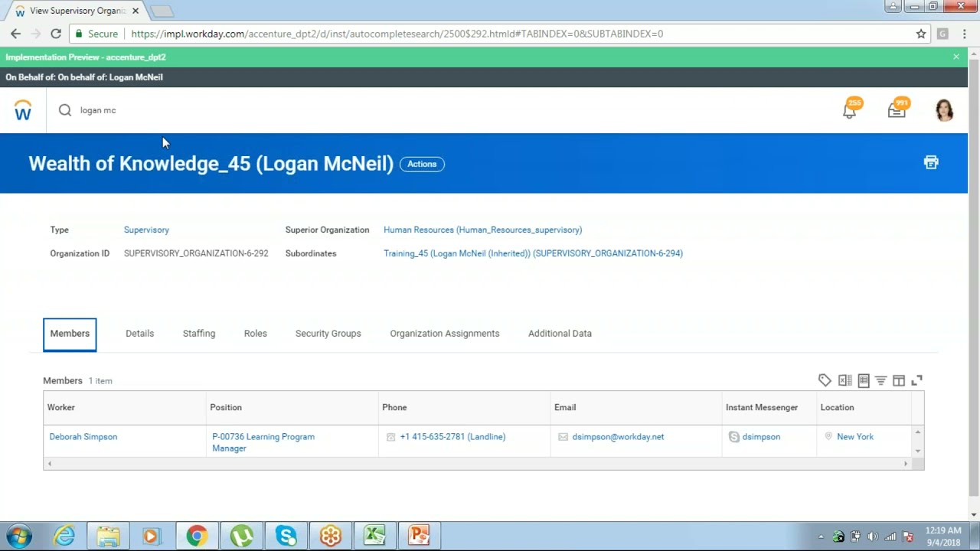Open the New York location link
This screenshot has width=980, height=551.
tap(855, 437)
